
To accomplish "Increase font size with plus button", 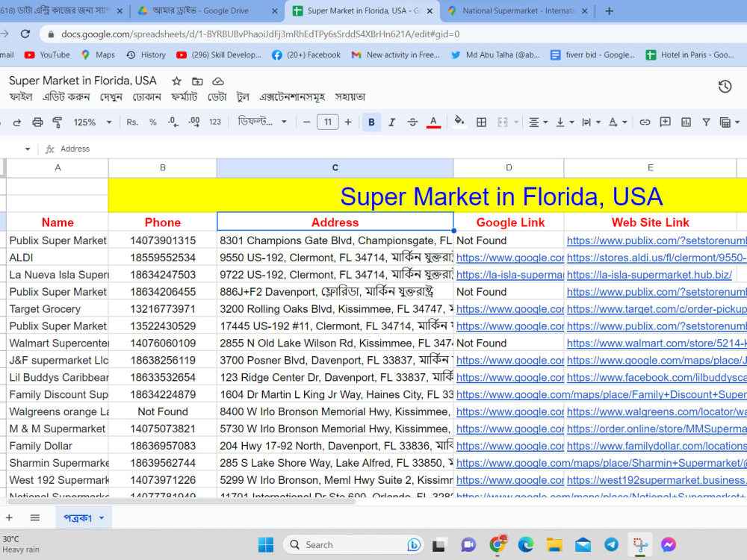I will coord(348,122).
